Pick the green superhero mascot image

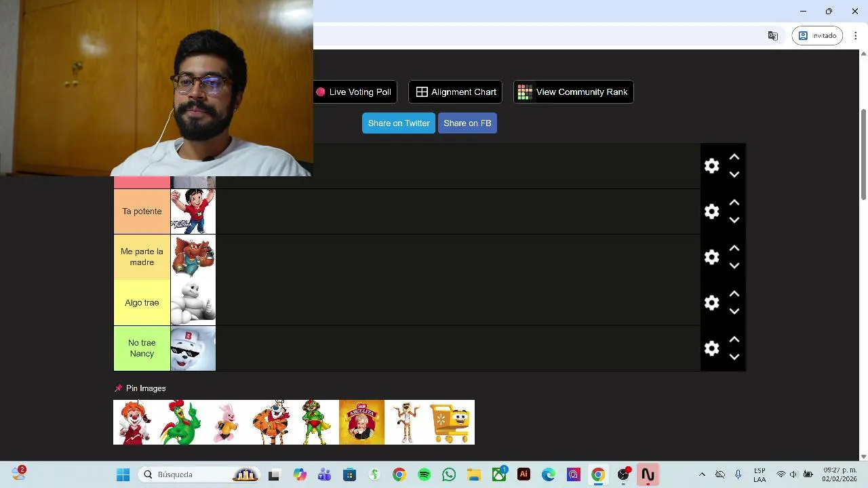pos(317,422)
